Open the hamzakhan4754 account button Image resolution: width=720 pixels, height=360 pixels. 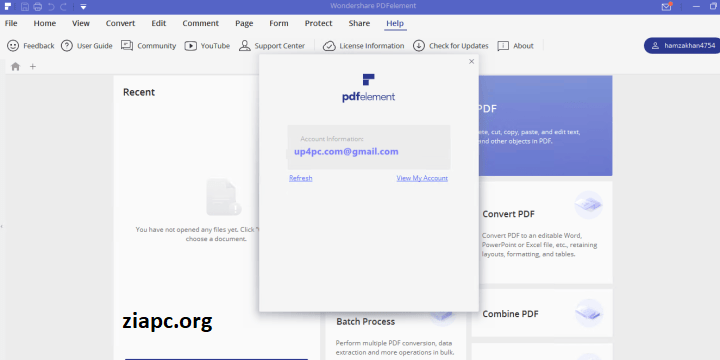point(682,45)
